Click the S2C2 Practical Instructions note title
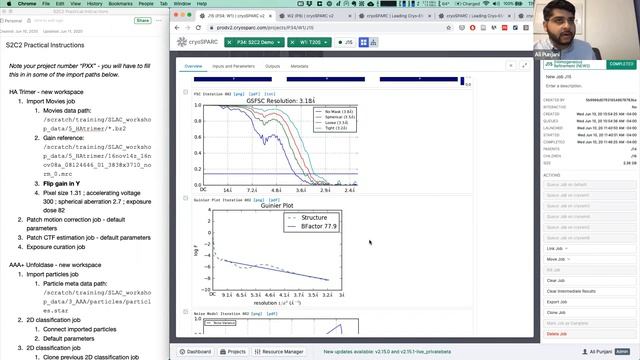This screenshot has height=360, width=640. (x=45, y=45)
